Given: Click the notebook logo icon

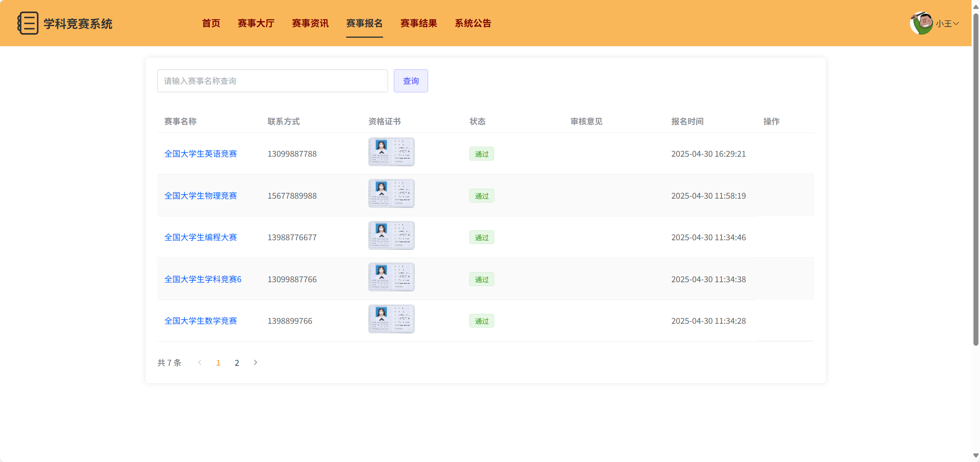Looking at the screenshot, I should pos(28,23).
